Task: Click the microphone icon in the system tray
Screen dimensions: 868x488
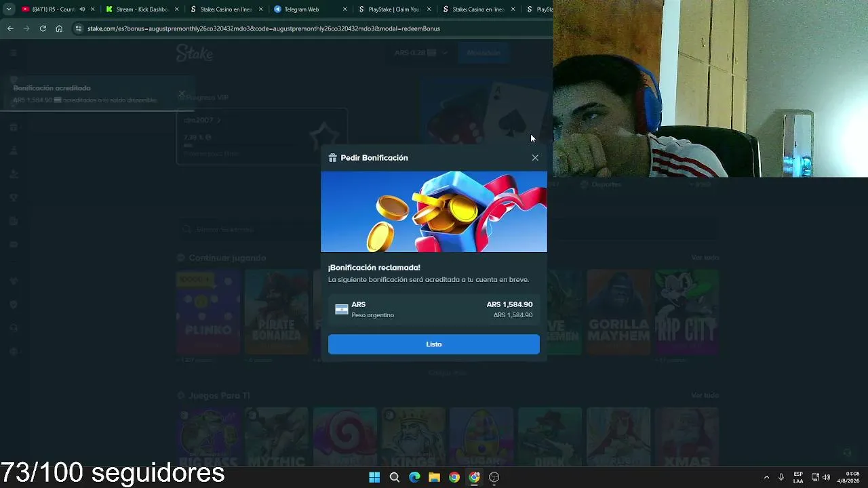Action: [781, 477]
